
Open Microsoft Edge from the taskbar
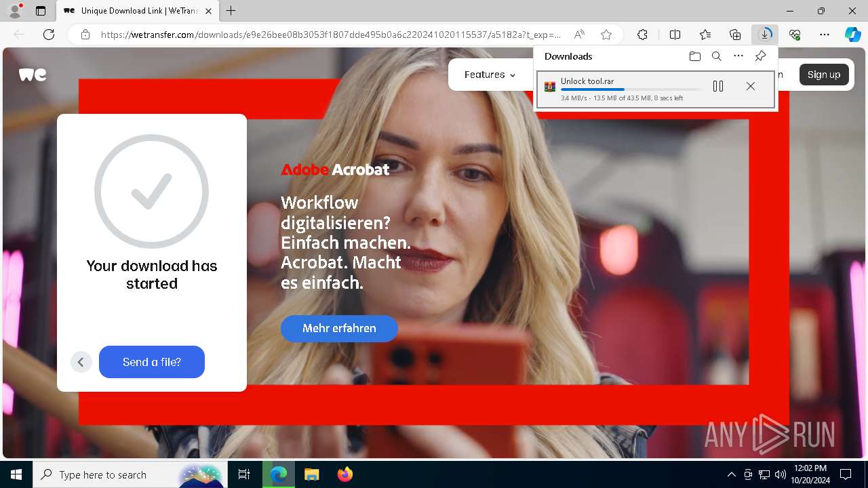pyautogui.click(x=279, y=474)
